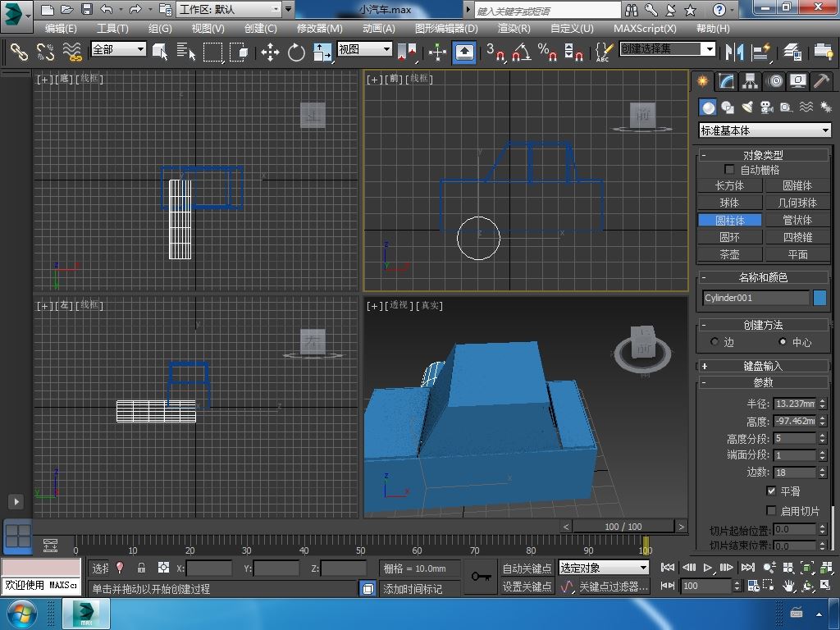This screenshot has width=840, height=630.
Task: Open the 修改器(M) menu
Action: (x=319, y=28)
